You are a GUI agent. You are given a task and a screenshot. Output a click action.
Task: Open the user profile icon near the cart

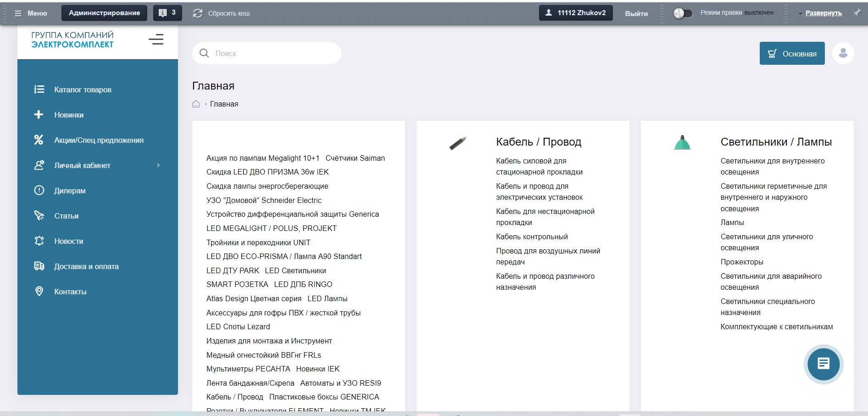tap(843, 53)
